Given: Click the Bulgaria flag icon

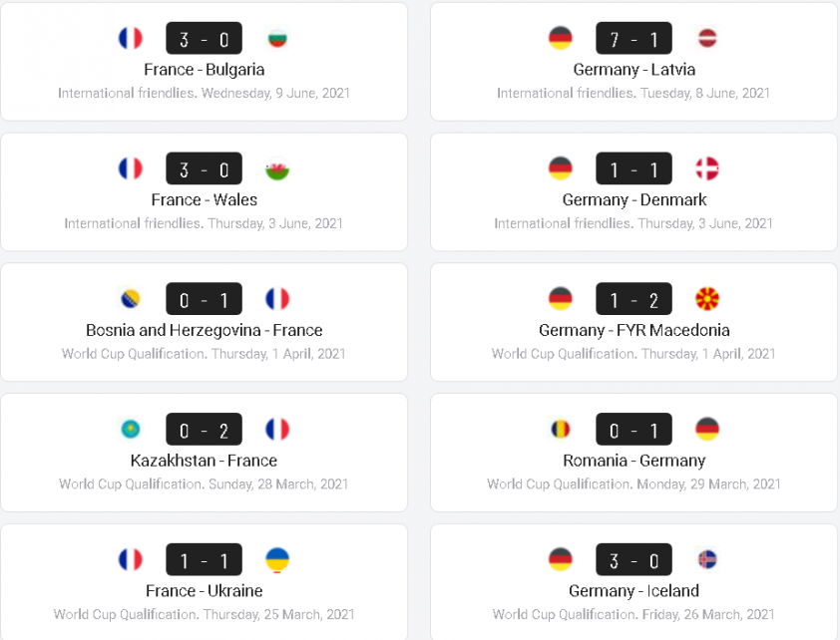Looking at the screenshot, I should click(x=277, y=39).
